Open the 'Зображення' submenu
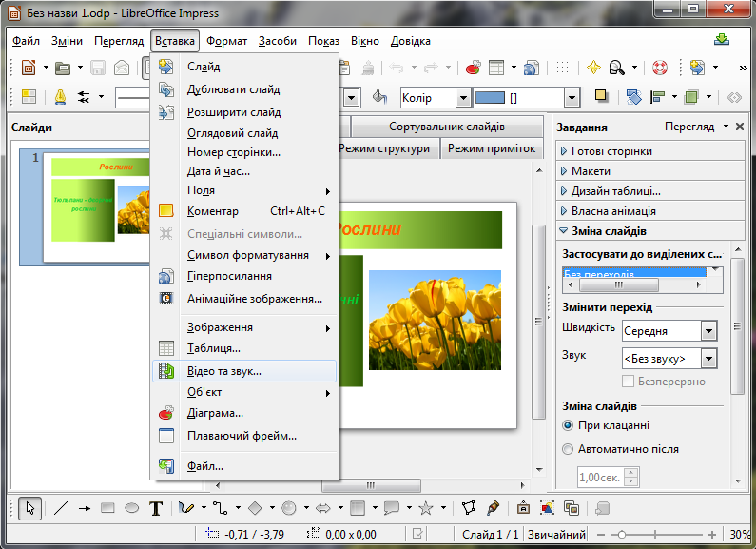 [244, 327]
